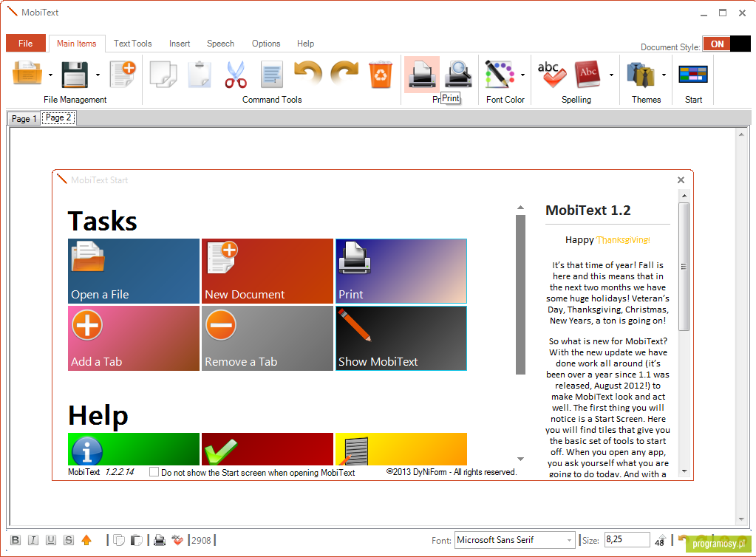Screen dimensions: 756x557
Task: Click the Cut scissors icon
Action: tap(236, 74)
